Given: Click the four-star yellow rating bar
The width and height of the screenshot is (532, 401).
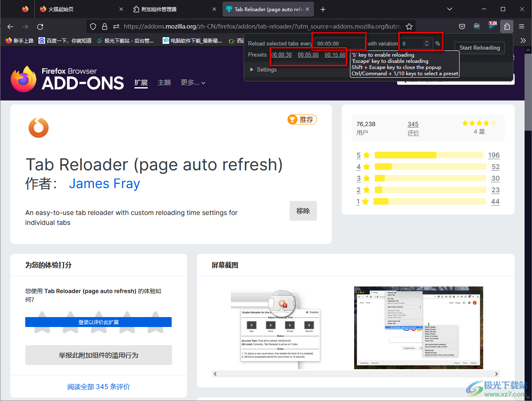Looking at the screenshot, I should pyautogui.click(x=431, y=167).
